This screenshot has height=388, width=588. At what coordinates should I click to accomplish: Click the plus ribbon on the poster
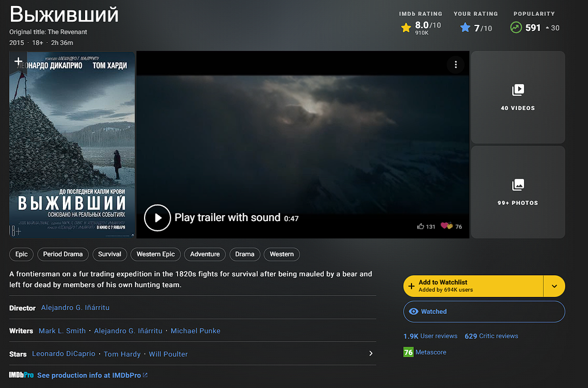click(18, 62)
